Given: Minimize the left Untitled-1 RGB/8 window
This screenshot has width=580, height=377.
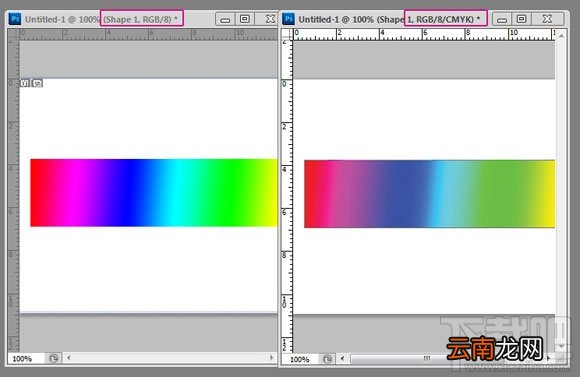Looking at the screenshot, I should click(225, 19).
